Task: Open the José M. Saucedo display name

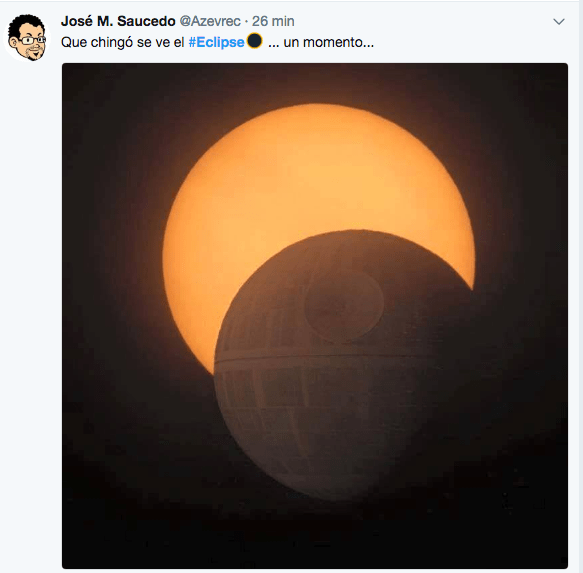Action: point(118,21)
